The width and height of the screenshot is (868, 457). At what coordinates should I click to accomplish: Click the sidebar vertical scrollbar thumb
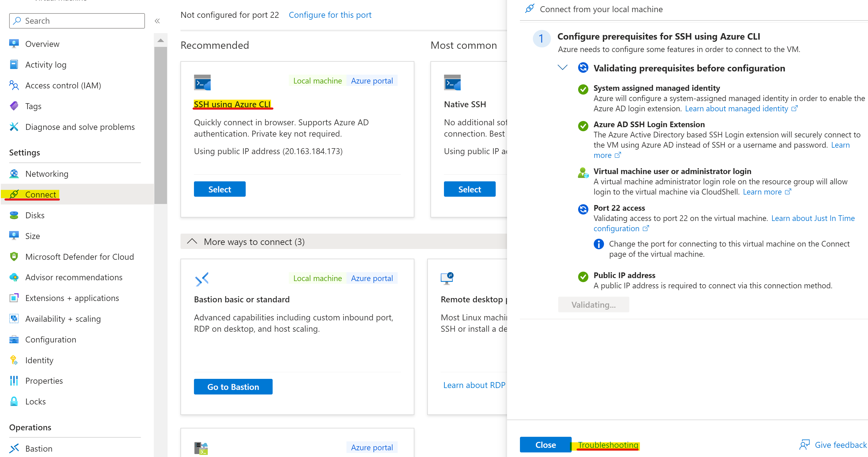pyautogui.click(x=161, y=125)
